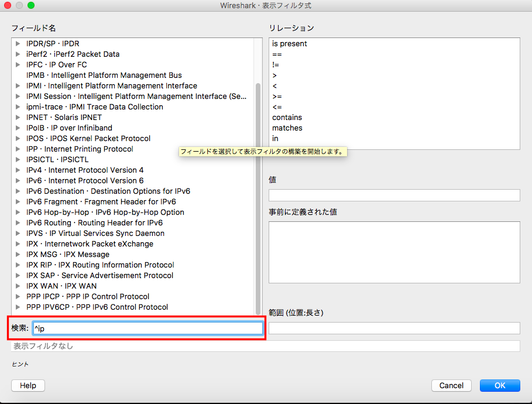532x404 pixels.
Task: Expand the iPerf2 Packet Data row
Action: pyautogui.click(x=18, y=54)
